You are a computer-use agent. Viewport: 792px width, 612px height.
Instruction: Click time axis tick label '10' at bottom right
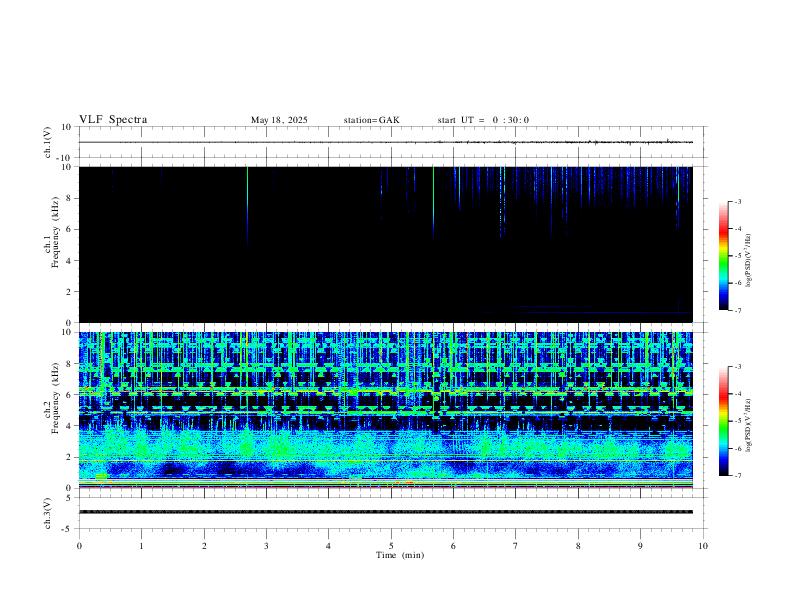(x=703, y=546)
